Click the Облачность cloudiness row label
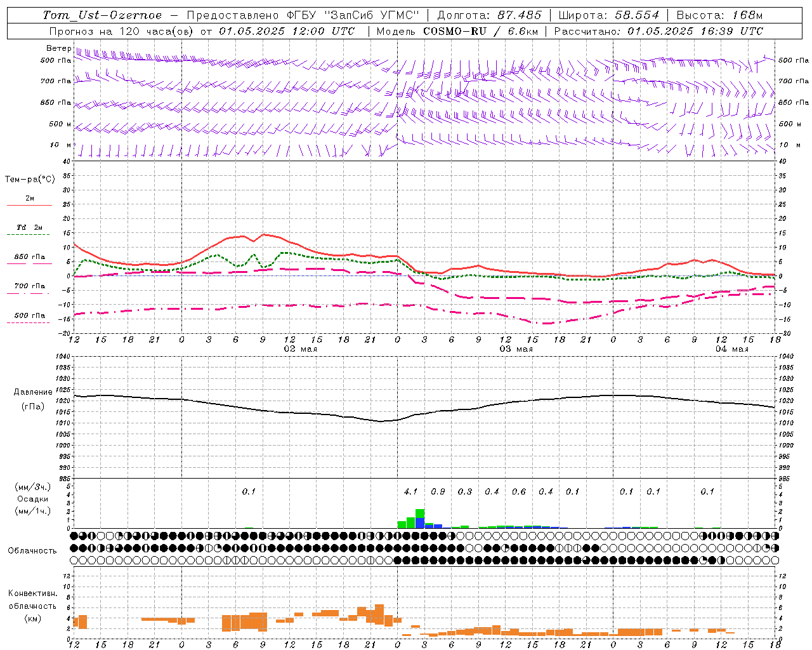The height and width of the screenshot is (650, 812). coord(32,551)
